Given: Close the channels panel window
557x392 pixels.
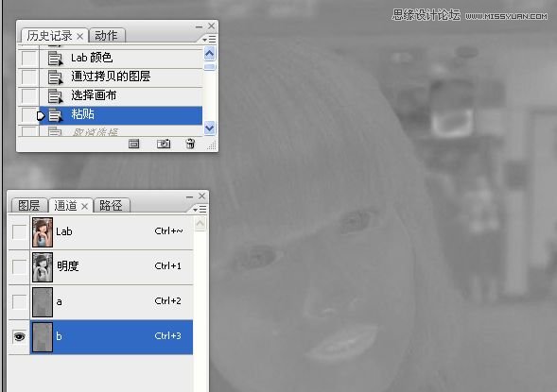Looking at the screenshot, I should 201,196.
